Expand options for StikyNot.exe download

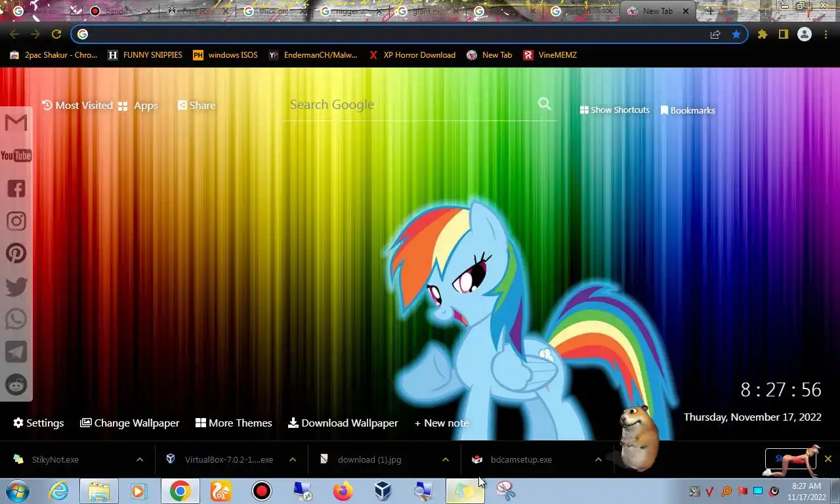point(140,459)
